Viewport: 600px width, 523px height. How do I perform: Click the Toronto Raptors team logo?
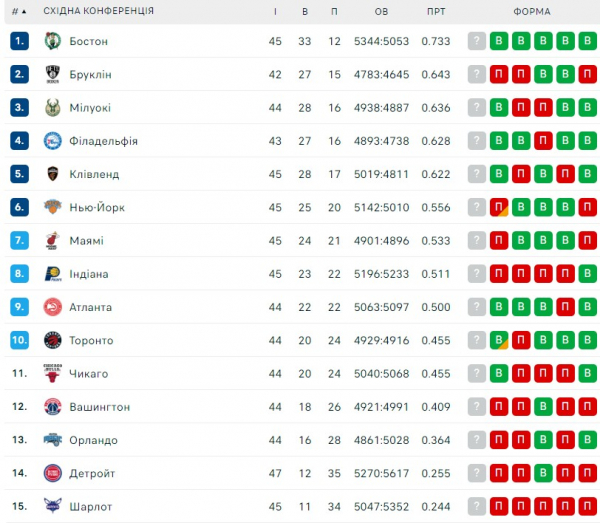click(x=53, y=340)
